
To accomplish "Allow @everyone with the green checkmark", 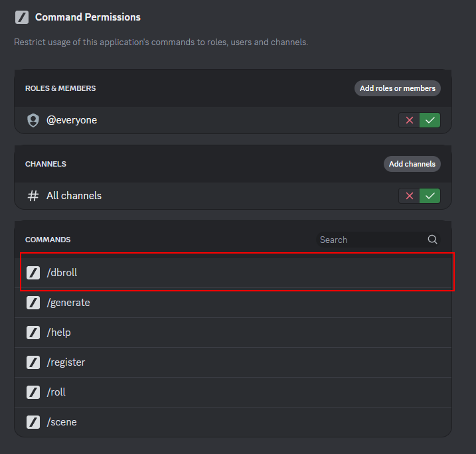I will [430, 120].
